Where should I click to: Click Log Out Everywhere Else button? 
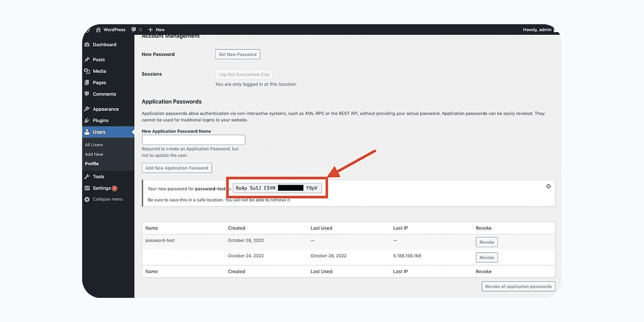coord(244,75)
